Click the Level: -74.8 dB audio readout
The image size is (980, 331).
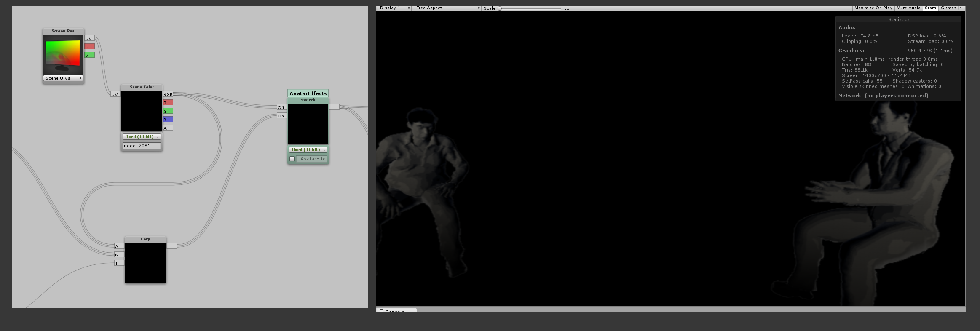point(860,36)
